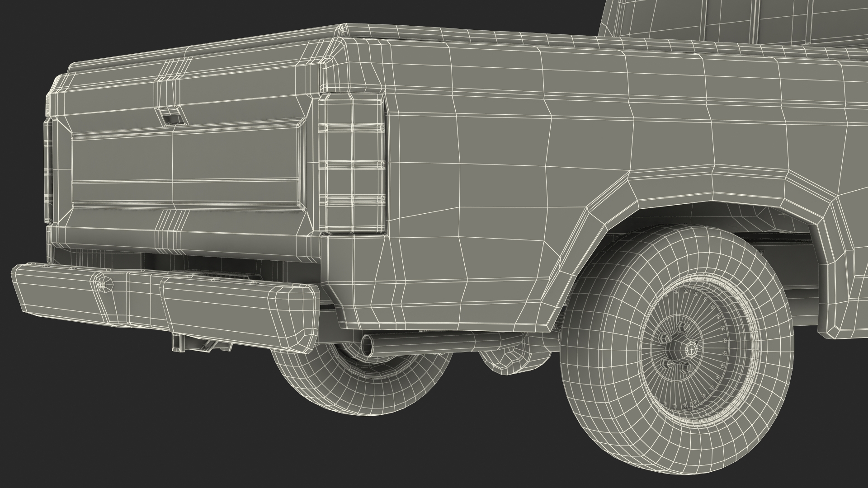
Task: Select the exhaust pipe opening
Action: click(x=368, y=346)
